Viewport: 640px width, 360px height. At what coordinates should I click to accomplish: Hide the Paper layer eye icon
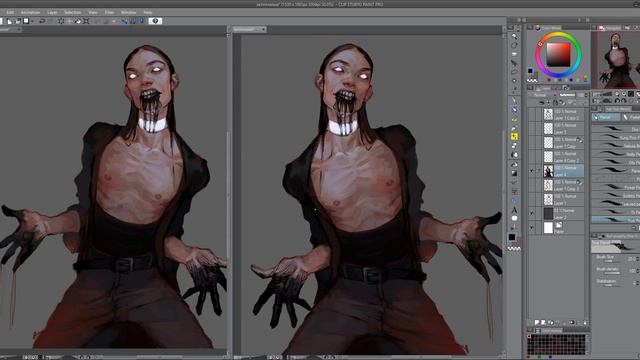point(531,228)
